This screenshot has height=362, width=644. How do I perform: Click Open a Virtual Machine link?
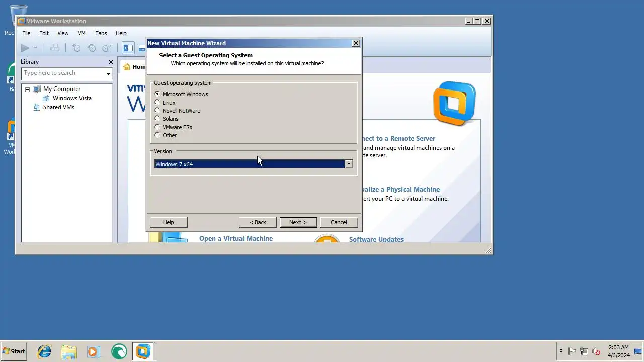pyautogui.click(x=236, y=238)
